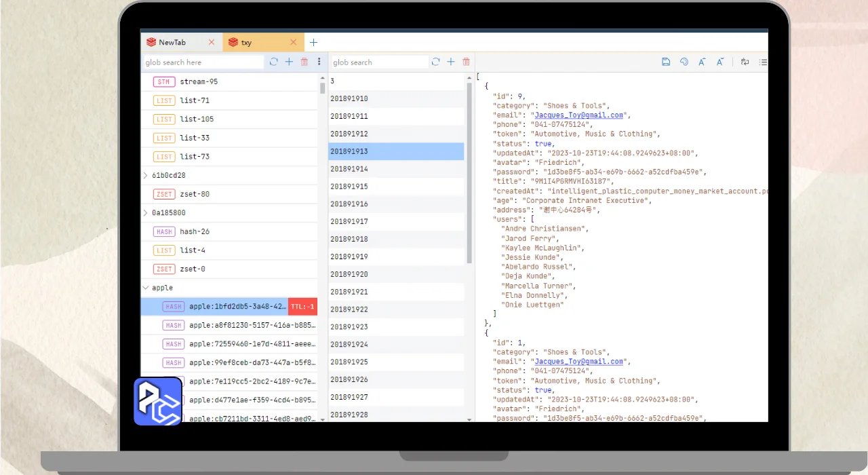Screen dimensions: 868x475
Task: Delete the selected field with the trash icon
Action: click(466, 62)
